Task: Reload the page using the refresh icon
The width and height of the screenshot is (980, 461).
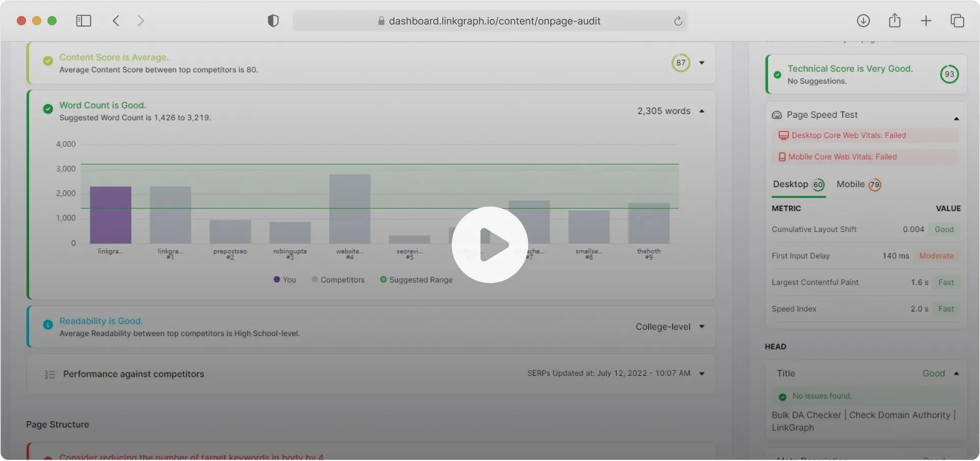Action: click(678, 21)
